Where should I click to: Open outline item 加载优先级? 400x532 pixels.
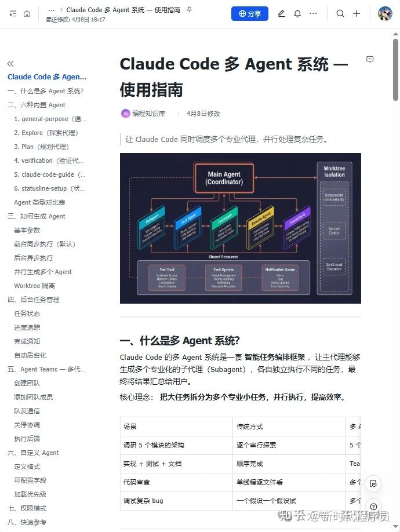[30, 494]
